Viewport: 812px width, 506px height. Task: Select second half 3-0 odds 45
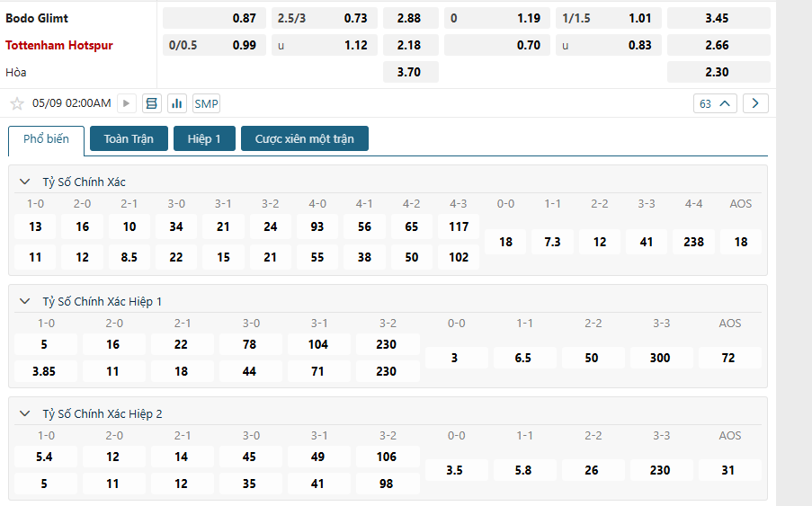pos(250,457)
